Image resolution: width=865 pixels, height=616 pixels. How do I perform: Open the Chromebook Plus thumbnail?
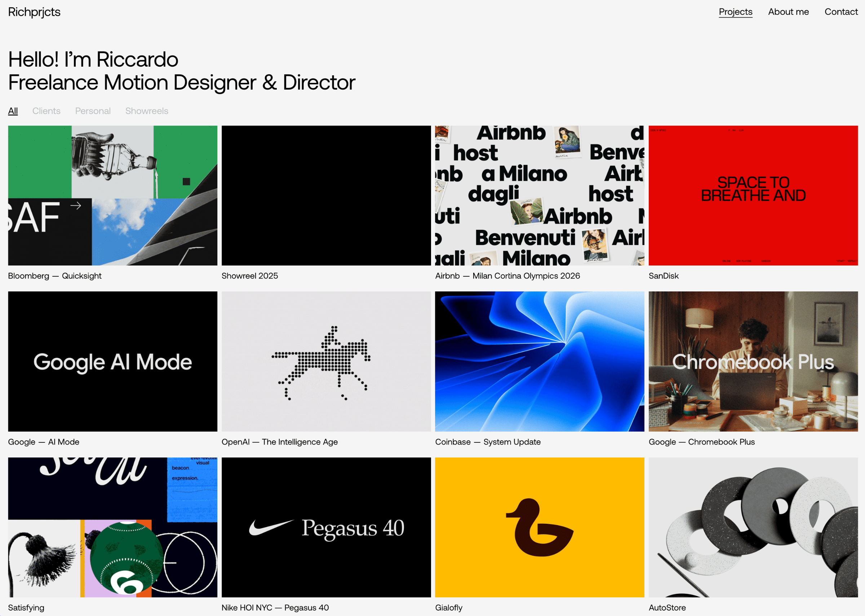753,361
